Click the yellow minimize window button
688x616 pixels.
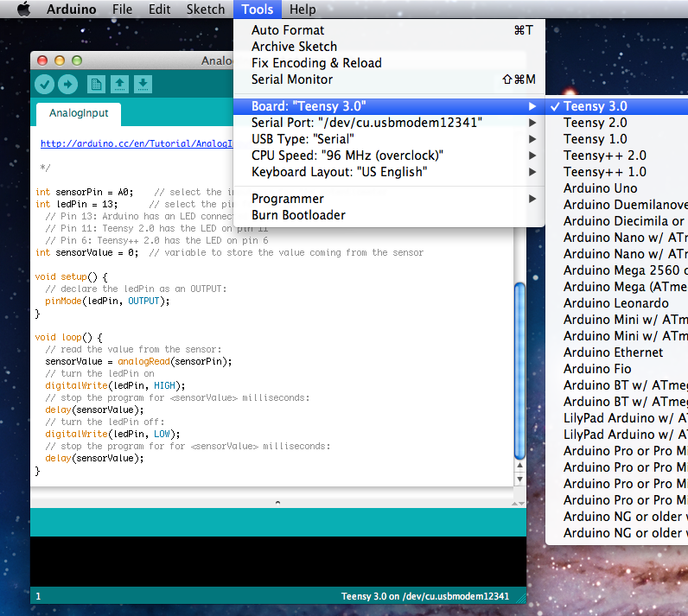coord(60,60)
